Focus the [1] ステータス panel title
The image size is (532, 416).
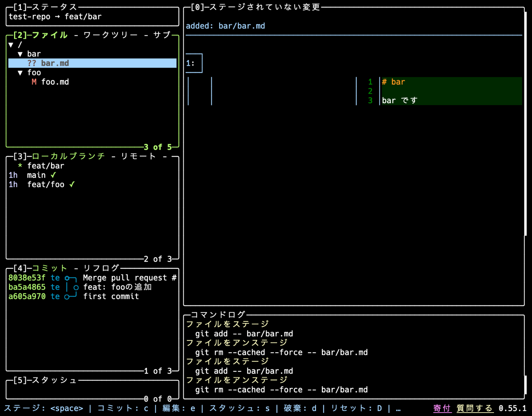click(45, 7)
